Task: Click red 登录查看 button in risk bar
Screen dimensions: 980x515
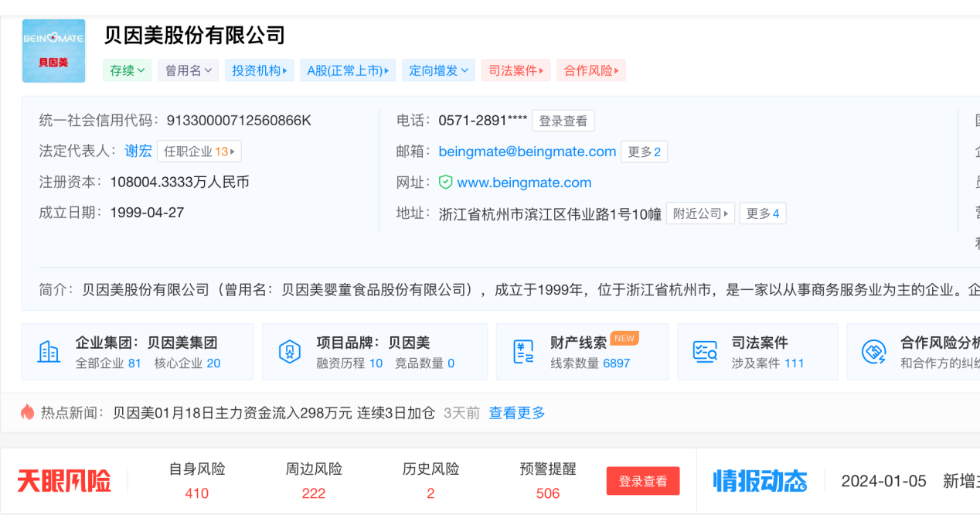Action: pyautogui.click(x=643, y=481)
